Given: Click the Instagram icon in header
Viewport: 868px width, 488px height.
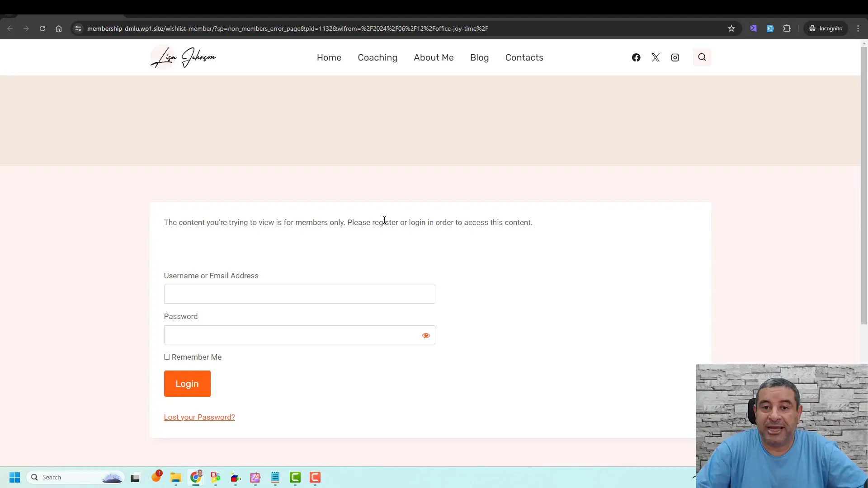Looking at the screenshot, I should tap(675, 57).
